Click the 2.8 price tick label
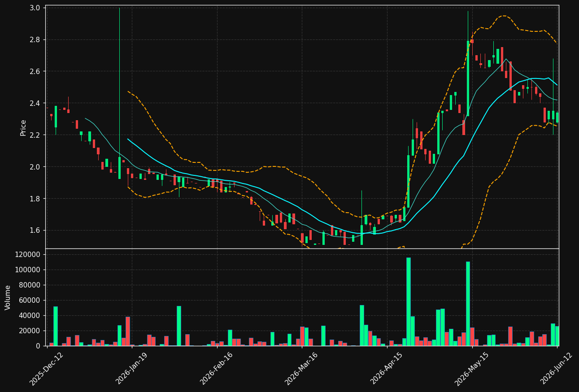579x392 pixels. (36, 40)
